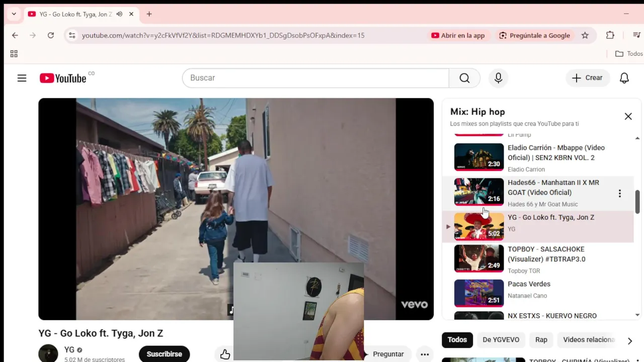
Task: Open options for Hades66 Manhattan II video
Action: [x=619, y=193]
